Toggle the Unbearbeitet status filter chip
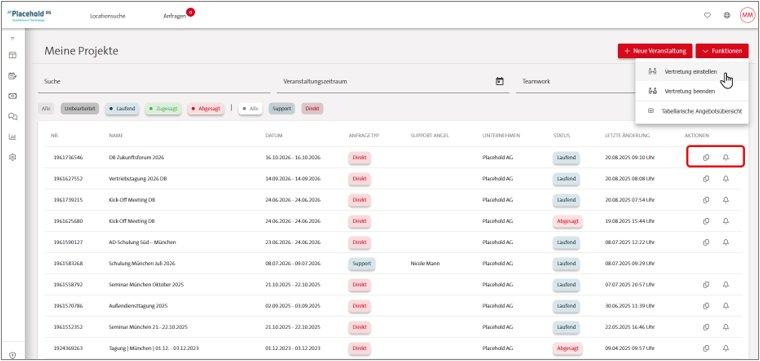 (80, 109)
